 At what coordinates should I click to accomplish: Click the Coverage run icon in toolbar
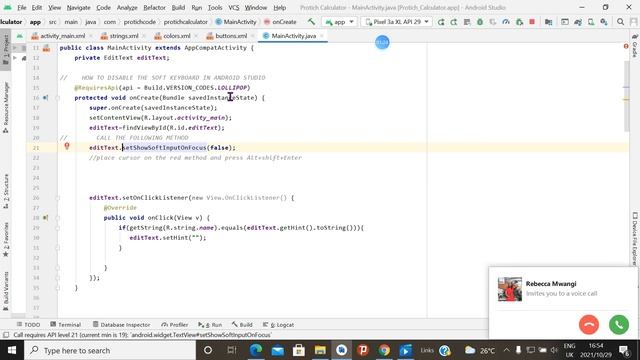click(x=493, y=22)
